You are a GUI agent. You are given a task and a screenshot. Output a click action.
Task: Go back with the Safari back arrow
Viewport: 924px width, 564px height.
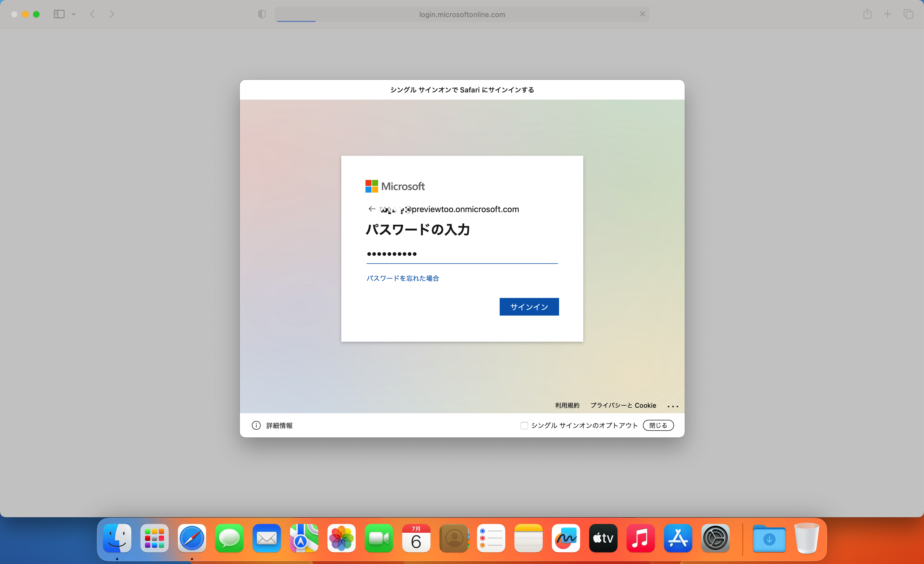(92, 14)
